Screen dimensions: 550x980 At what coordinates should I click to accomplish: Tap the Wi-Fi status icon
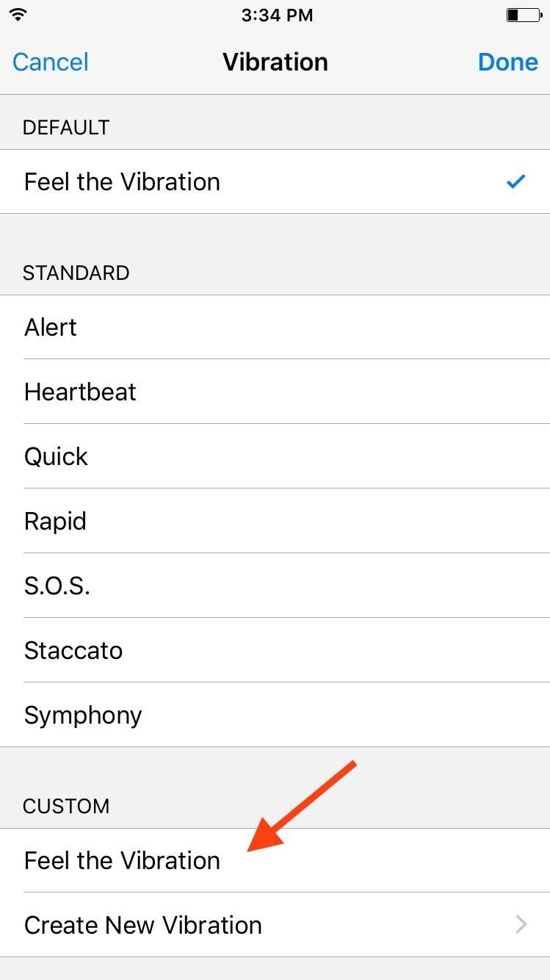18,15
